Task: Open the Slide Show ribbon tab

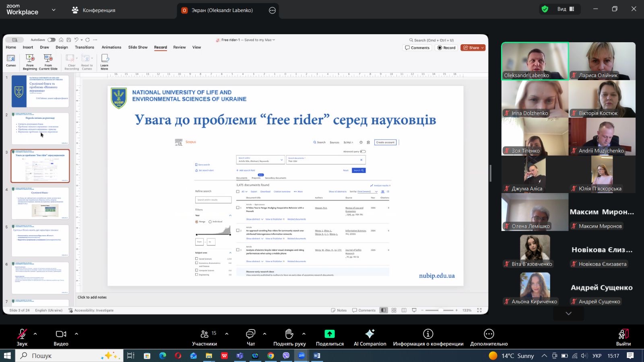Action: [138, 47]
